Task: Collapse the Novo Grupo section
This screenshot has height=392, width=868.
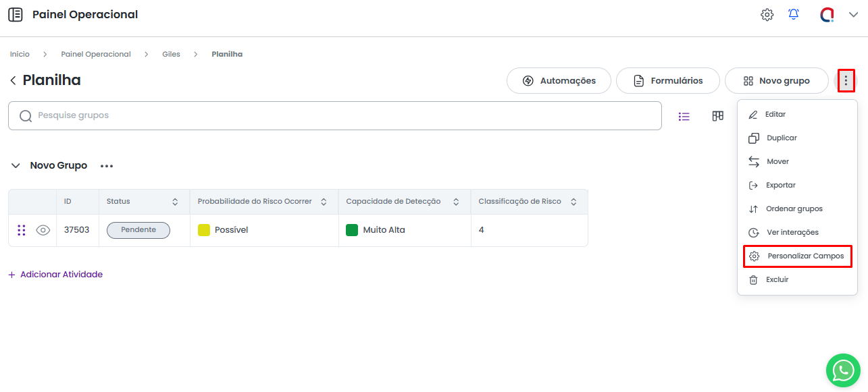Action: pyautogui.click(x=16, y=166)
